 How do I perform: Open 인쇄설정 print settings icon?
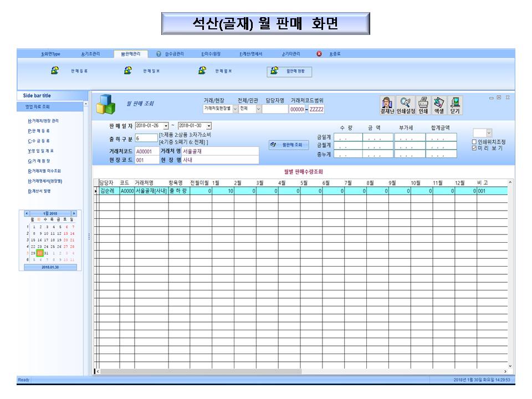[405, 105]
